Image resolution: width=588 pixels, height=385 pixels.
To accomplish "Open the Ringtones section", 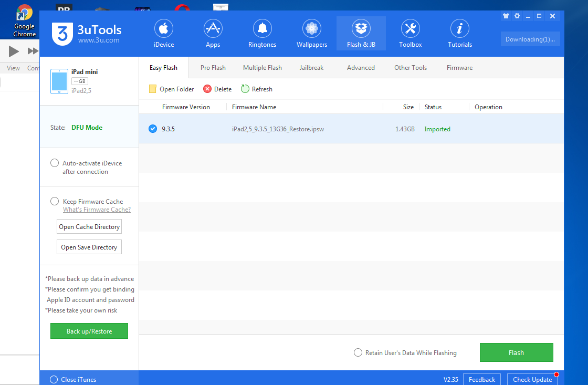I will pos(262,34).
